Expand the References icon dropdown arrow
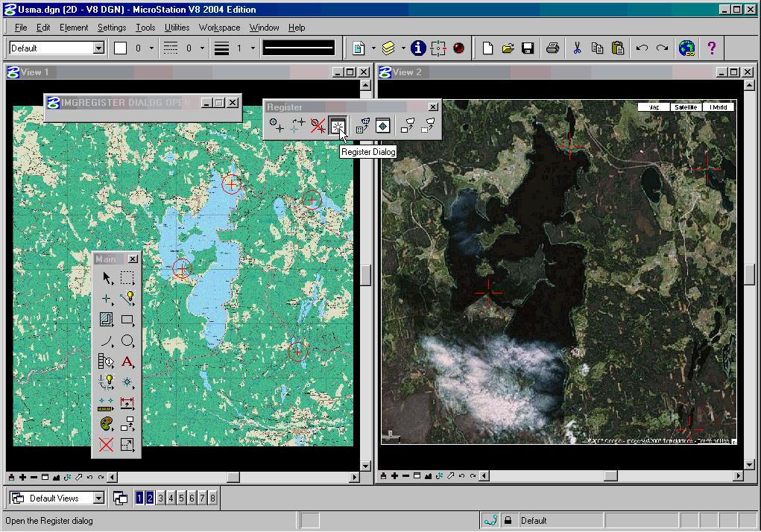This screenshot has width=761, height=532. [x=373, y=48]
